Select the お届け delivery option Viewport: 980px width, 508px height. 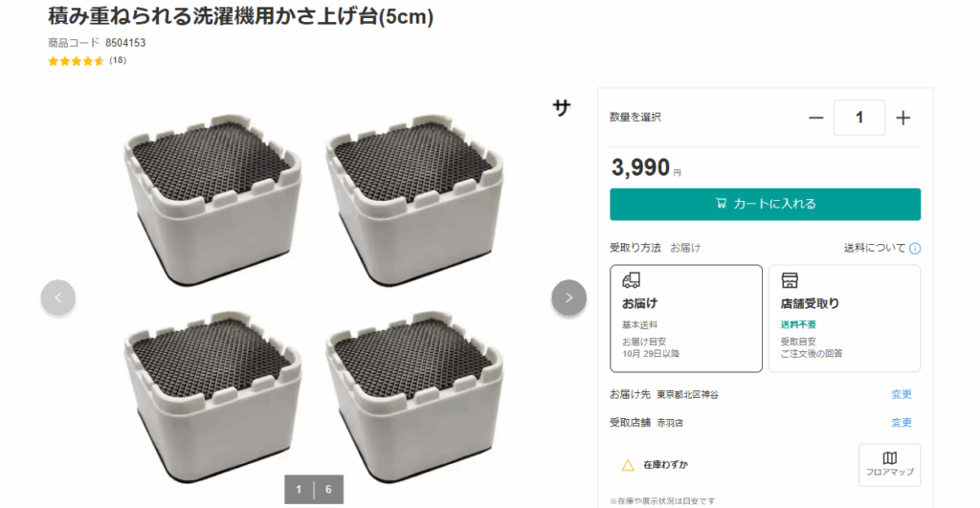tap(686, 319)
